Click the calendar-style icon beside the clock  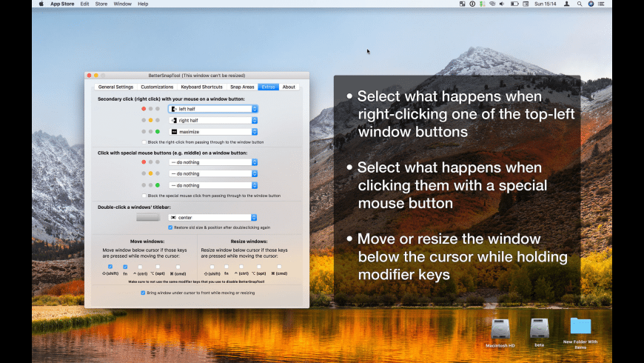tap(526, 4)
